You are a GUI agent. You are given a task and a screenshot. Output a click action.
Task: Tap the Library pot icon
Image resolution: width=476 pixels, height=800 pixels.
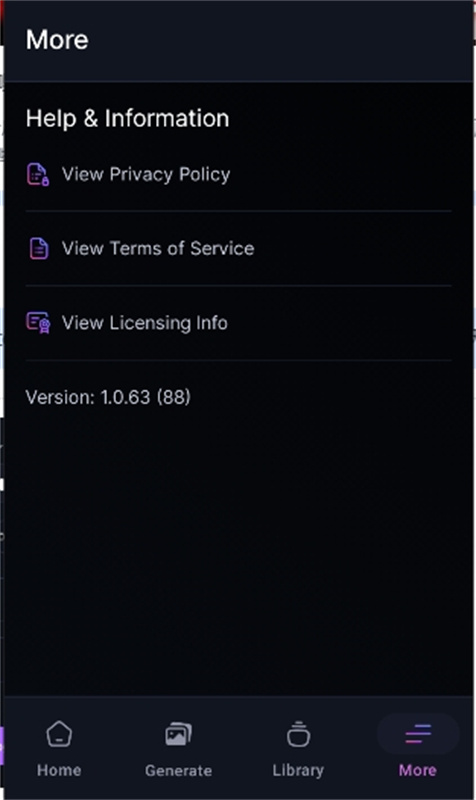point(298,734)
